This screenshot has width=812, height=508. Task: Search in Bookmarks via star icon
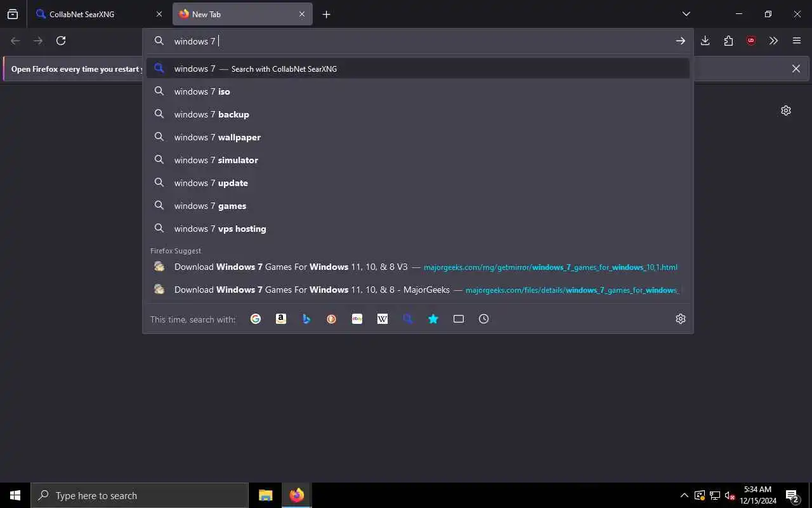click(x=433, y=319)
